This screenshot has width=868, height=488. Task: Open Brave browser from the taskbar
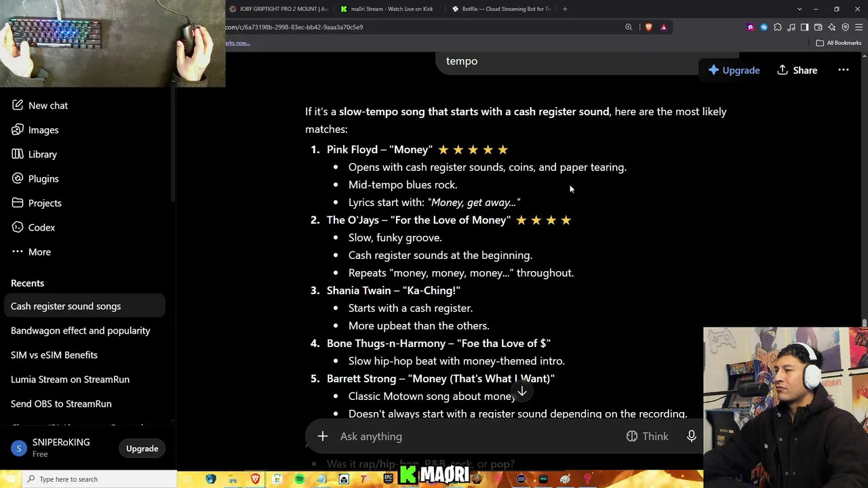[x=255, y=479]
